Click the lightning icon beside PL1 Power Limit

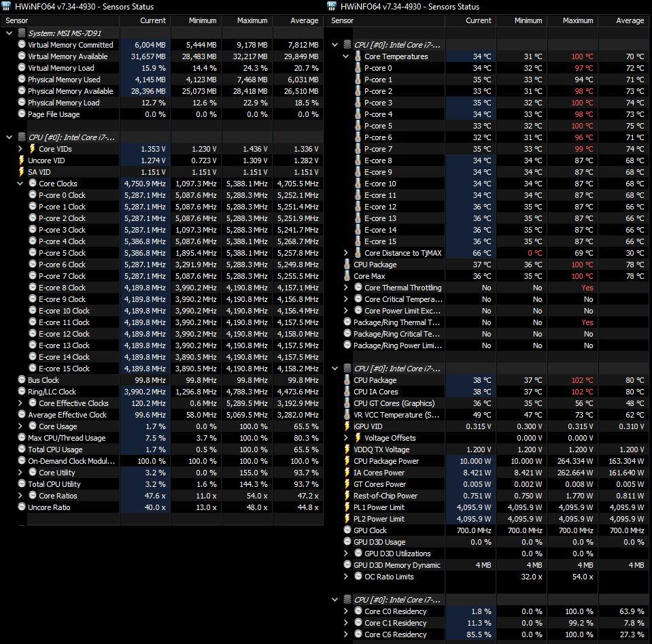pos(347,507)
